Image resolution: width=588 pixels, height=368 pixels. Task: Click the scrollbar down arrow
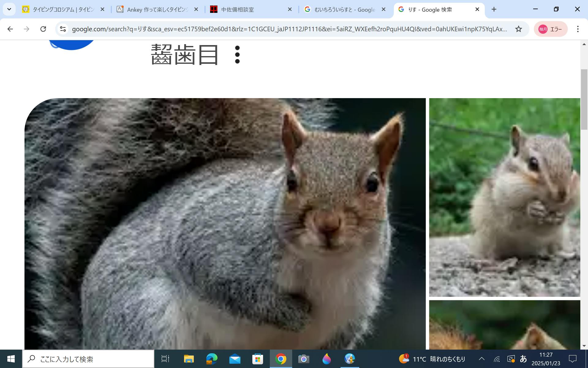[x=584, y=346]
